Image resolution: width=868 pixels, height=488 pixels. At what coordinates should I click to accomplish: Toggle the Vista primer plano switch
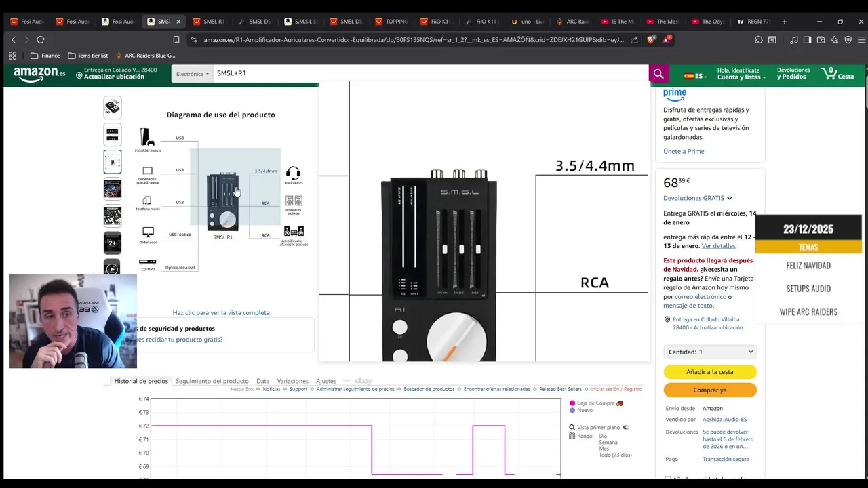coord(626,428)
